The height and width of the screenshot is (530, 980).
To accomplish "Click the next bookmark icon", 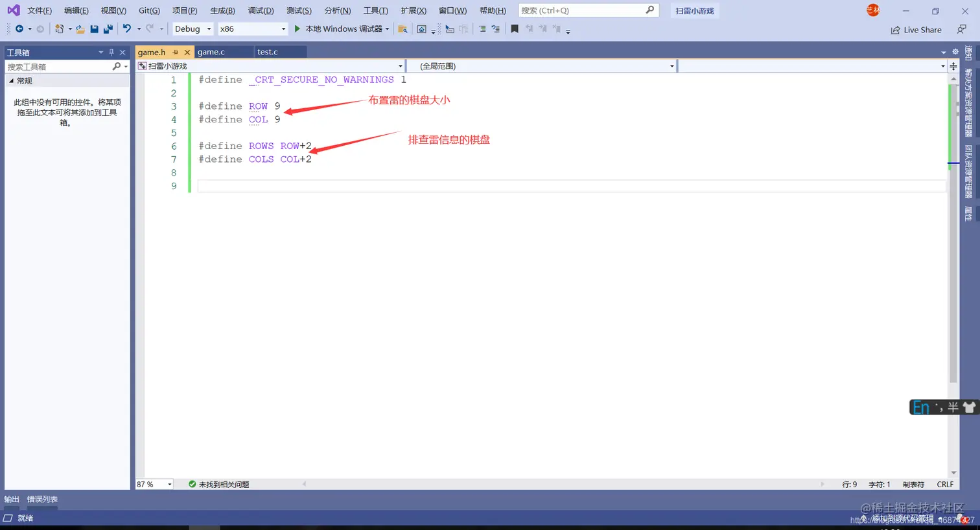I will pos(542,29).
